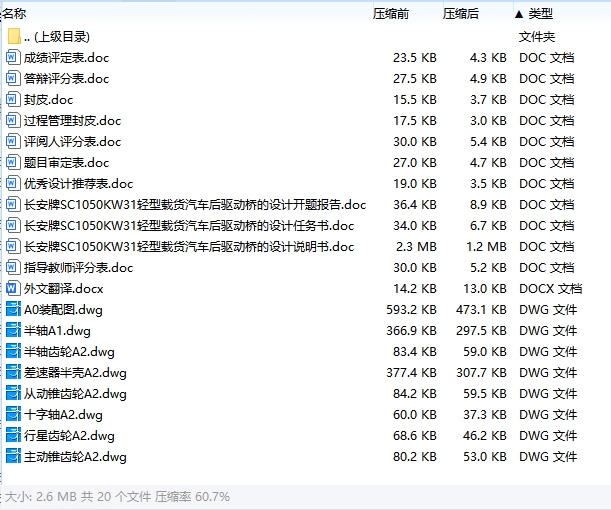Select the file name 十字轴A2.dwg

click(63, 415)
